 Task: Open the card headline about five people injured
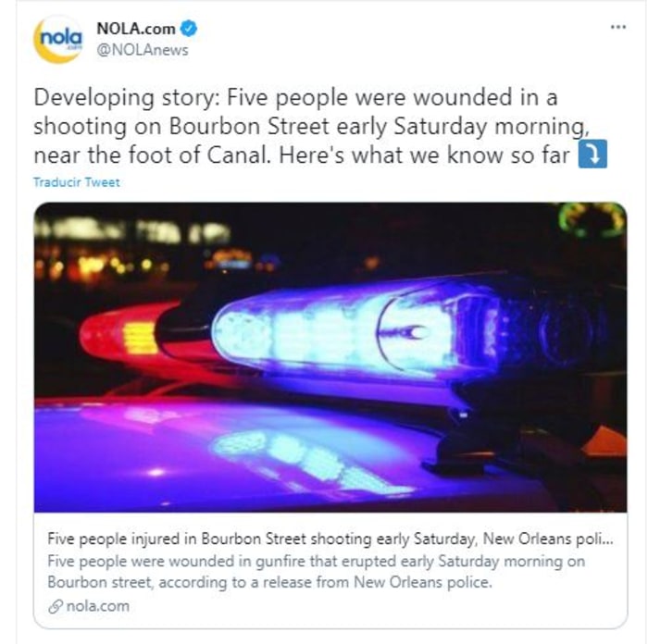pos(330,539)
